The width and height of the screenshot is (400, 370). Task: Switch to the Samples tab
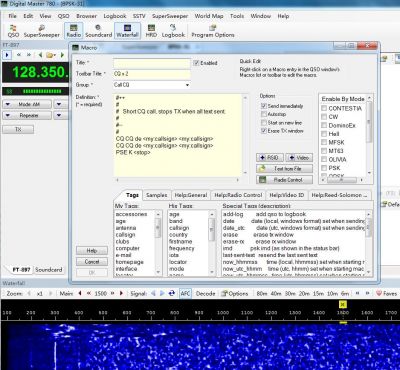157,195
